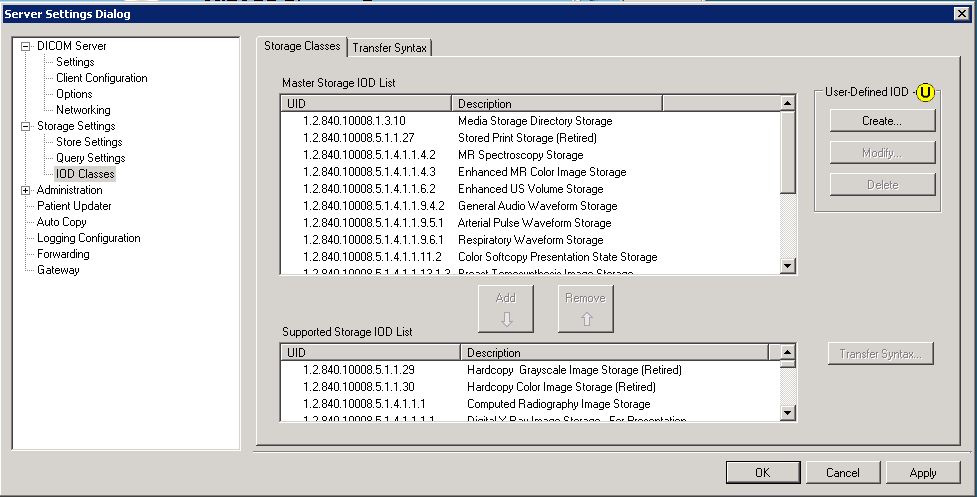Select Patient Updater in the tree
Viewport: 977px width, 497px height.
pos(74,206)
